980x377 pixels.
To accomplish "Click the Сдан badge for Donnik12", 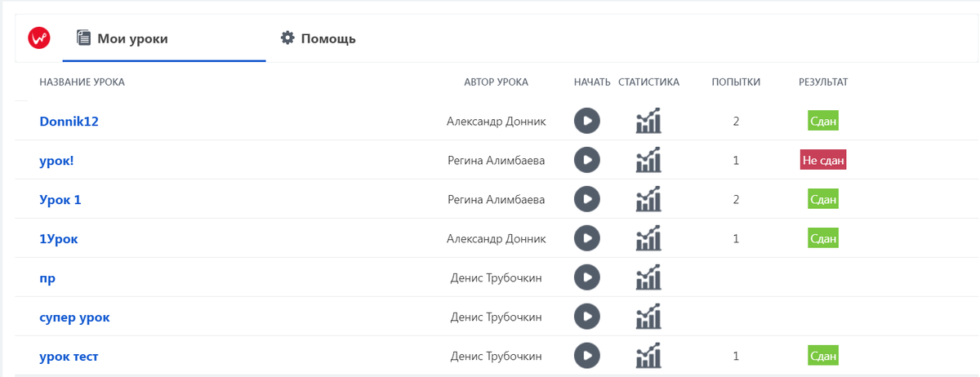I will [823, 121].
